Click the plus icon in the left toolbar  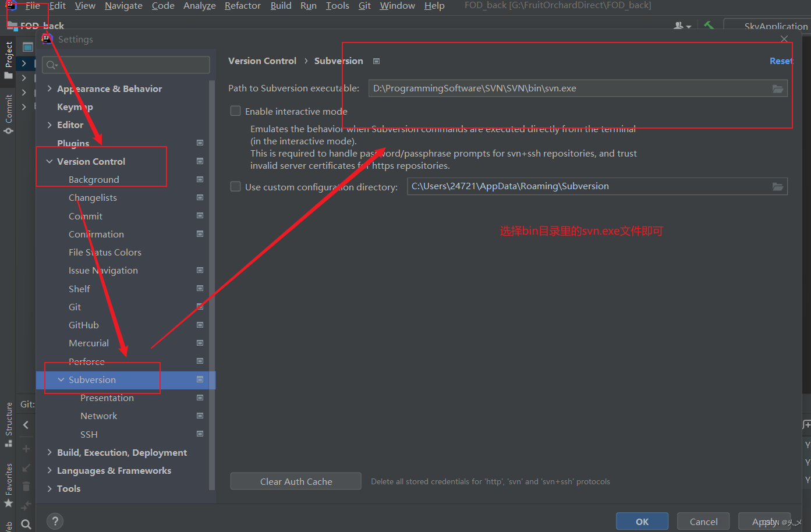26,449
